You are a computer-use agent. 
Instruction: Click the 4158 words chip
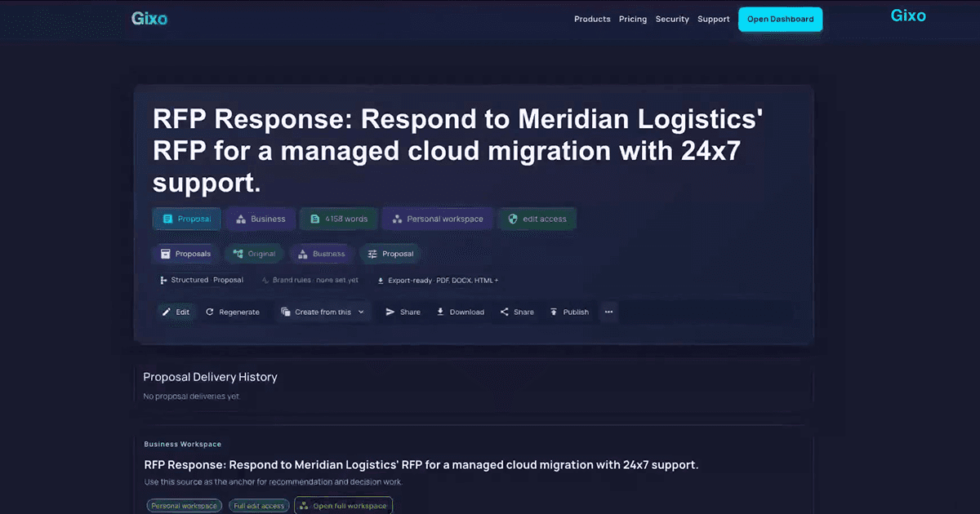click(338, 219)
